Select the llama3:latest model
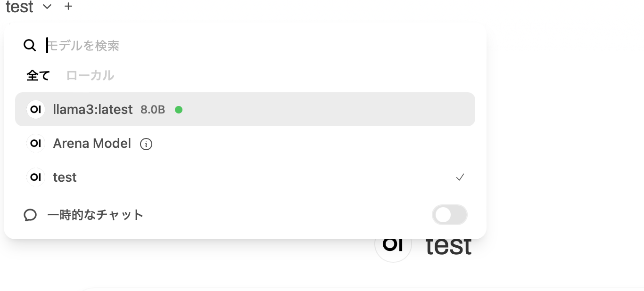The height and width of the screenshot is (291, 644). pyautogui.click(x=93, y=110)
